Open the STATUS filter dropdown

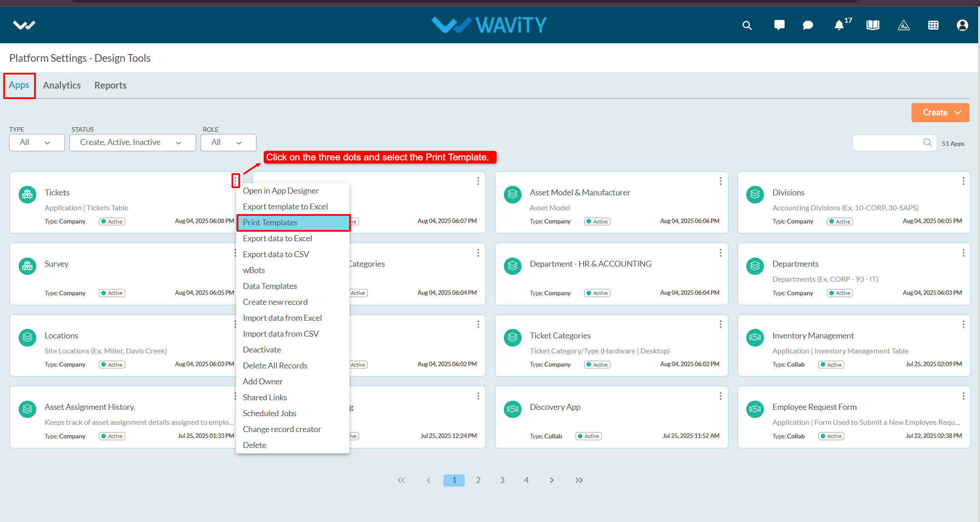pyautogui.click(x=133, y=143)
